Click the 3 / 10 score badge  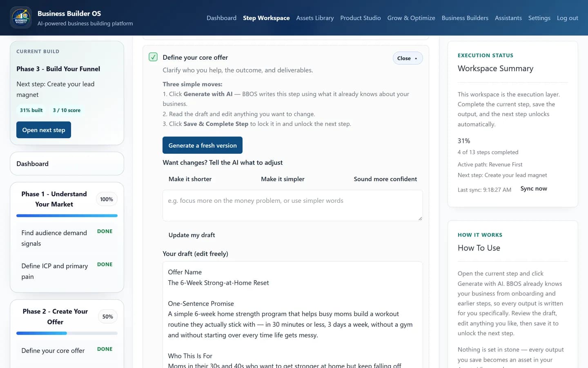pos(67,110)
